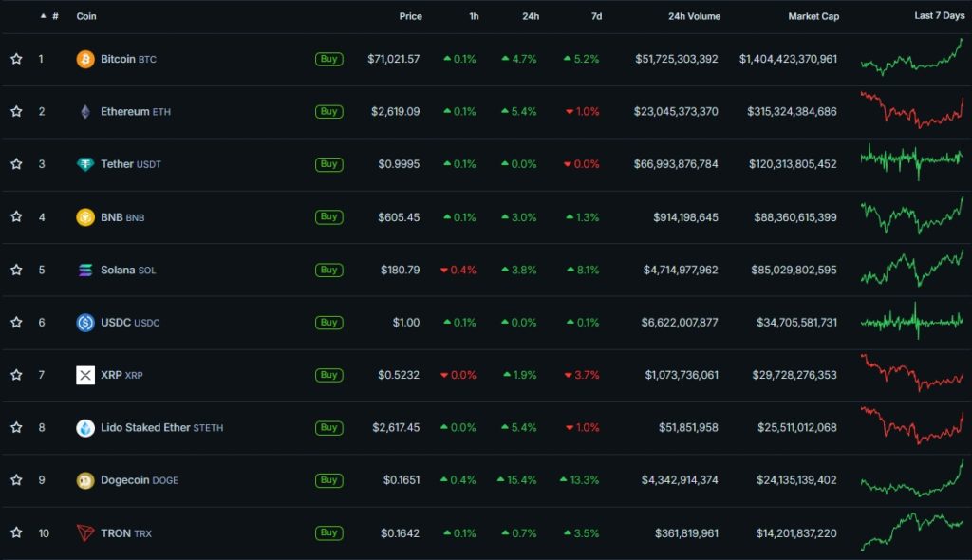Click Solana's 7-day sparkline chart
The image size is (972, 560).
[x=909, y=270]
